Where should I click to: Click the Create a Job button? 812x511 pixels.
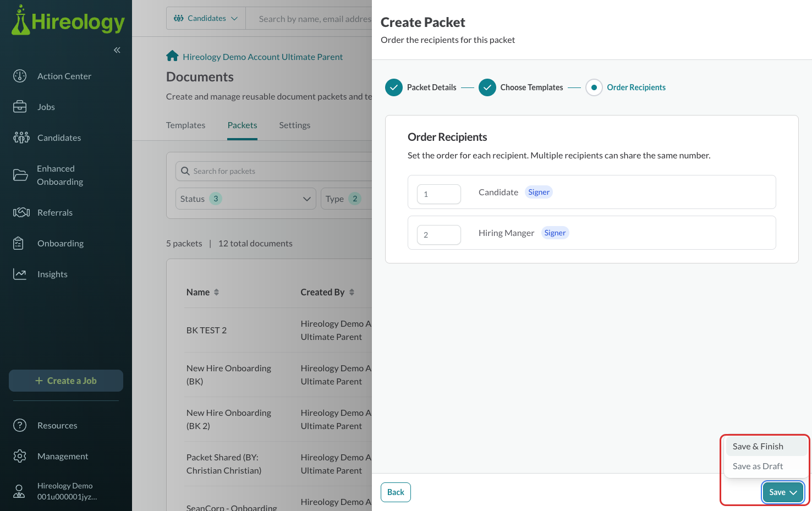click(x=66, y=381)
